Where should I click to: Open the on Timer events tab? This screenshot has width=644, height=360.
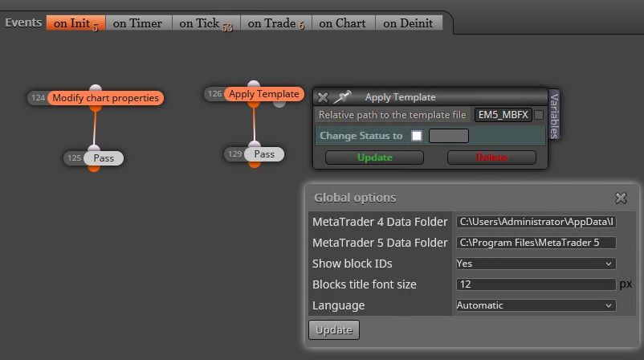138,23
